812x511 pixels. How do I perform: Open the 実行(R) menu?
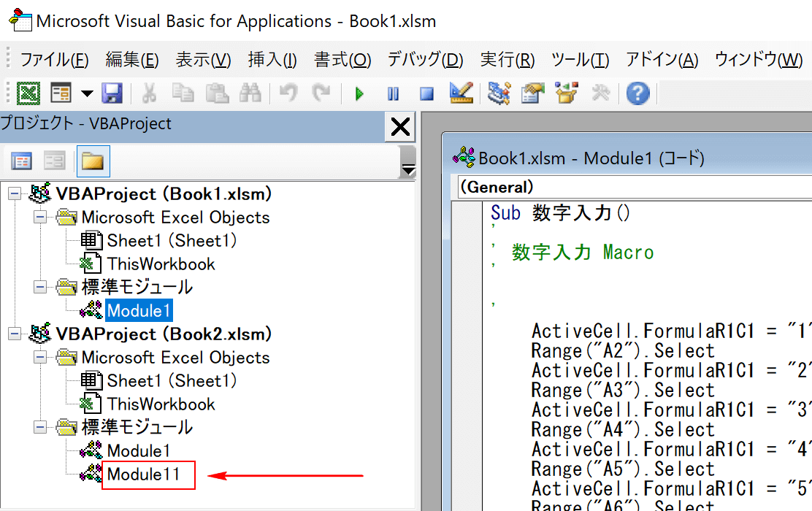click(507, 60)
